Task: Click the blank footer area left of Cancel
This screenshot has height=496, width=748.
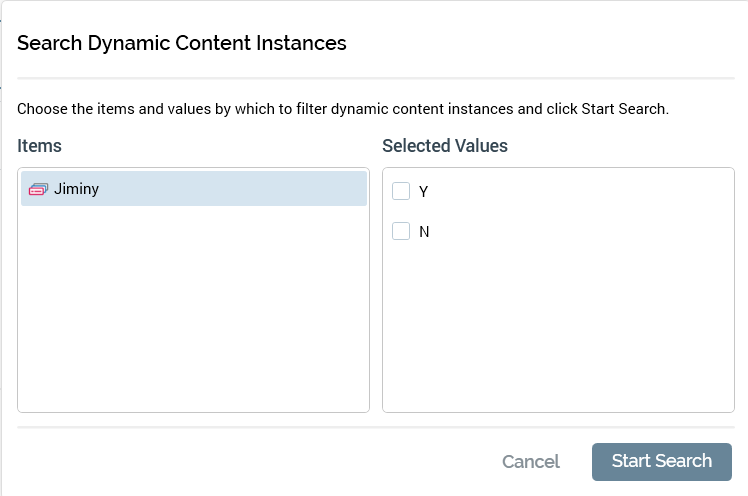Action: coord(250,462)
